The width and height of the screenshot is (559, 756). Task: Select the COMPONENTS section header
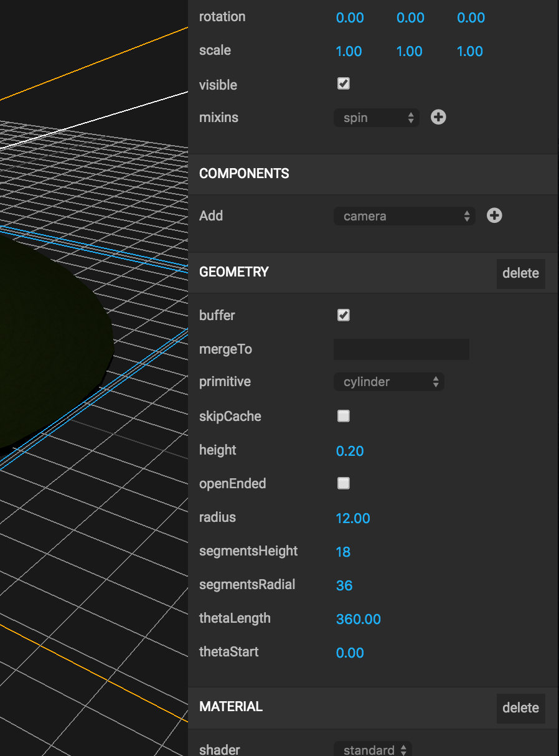(x=243, y=174)
